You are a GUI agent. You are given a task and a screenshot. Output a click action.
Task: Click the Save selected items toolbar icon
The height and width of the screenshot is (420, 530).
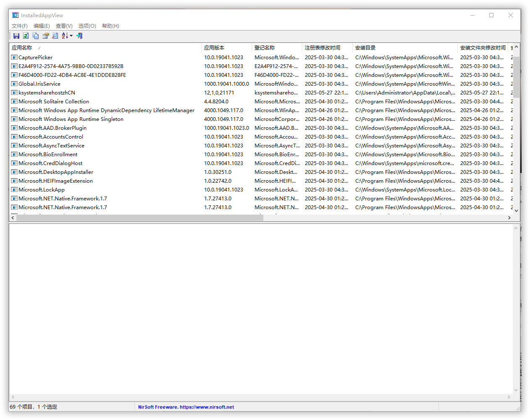click(16, 36)
